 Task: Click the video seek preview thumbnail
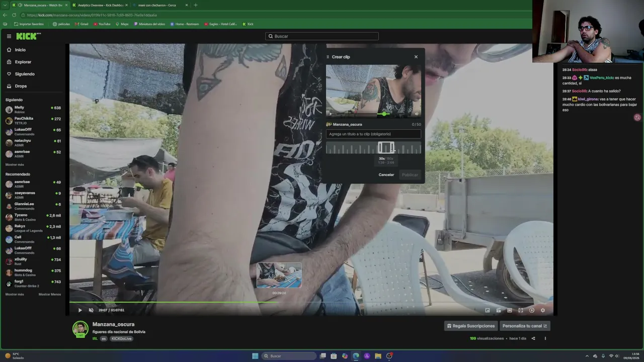tap(279, 276)
